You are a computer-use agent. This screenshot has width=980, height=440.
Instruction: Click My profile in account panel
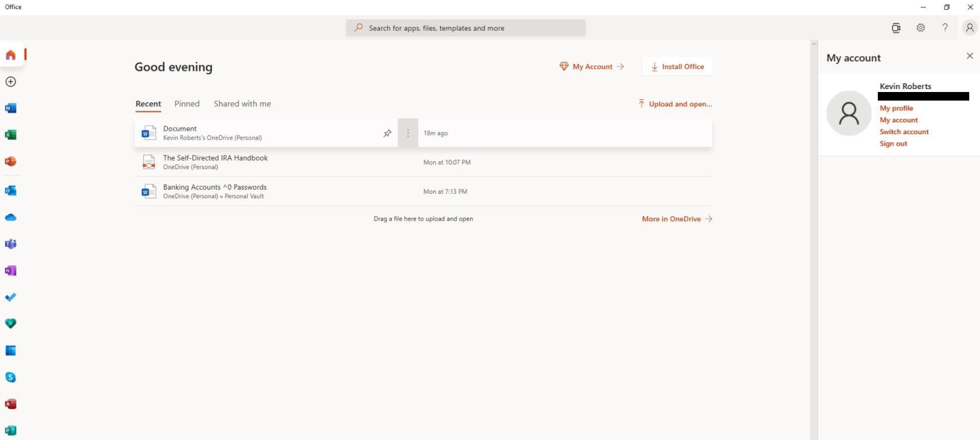(x=896, y=108)
